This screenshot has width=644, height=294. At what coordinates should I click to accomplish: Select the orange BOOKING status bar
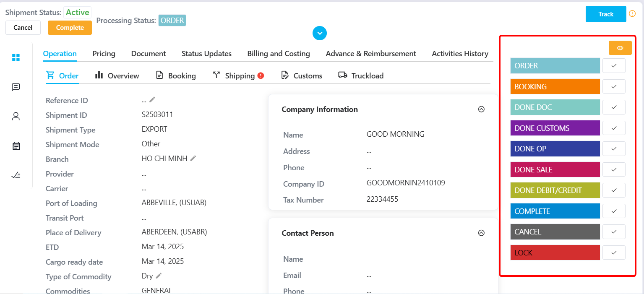point(555,86)
